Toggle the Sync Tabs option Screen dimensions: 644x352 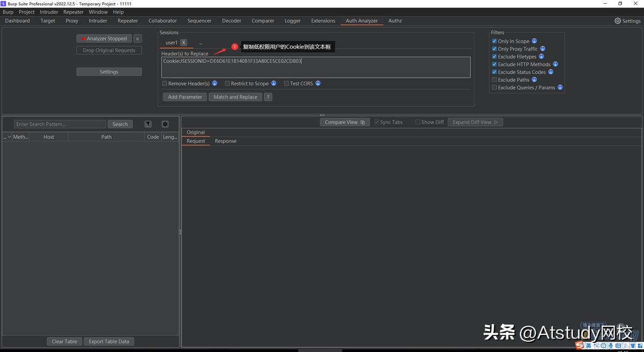coord(376,122)
